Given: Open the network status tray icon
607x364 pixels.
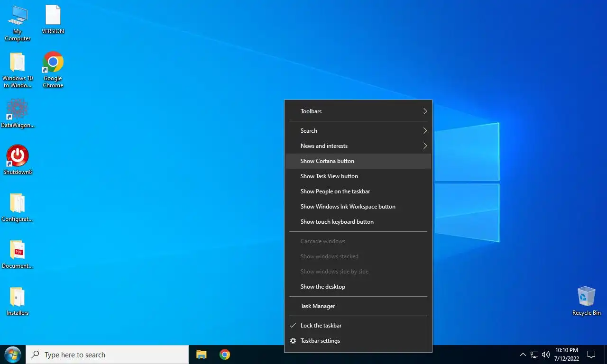Looking at the screenshot, I should tap(534, 355).
